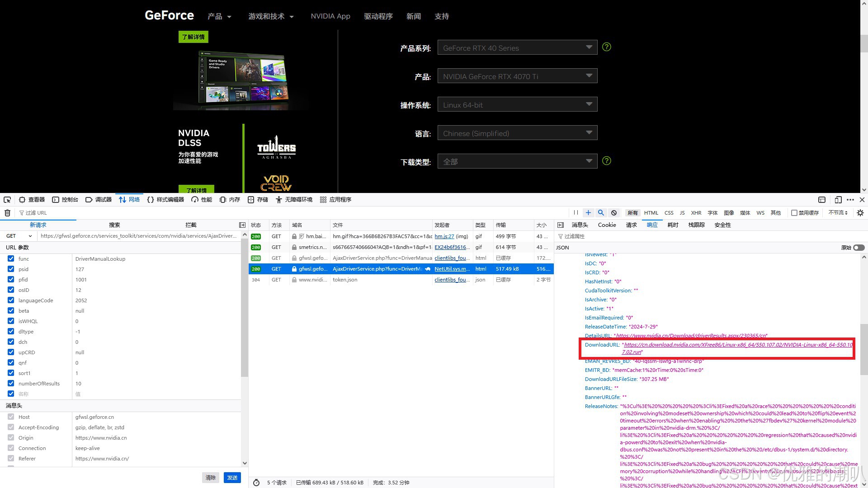Click the search magnifier icon in network toolbar
This screenshot has height=488, width=868.
(x=601, y=213)
